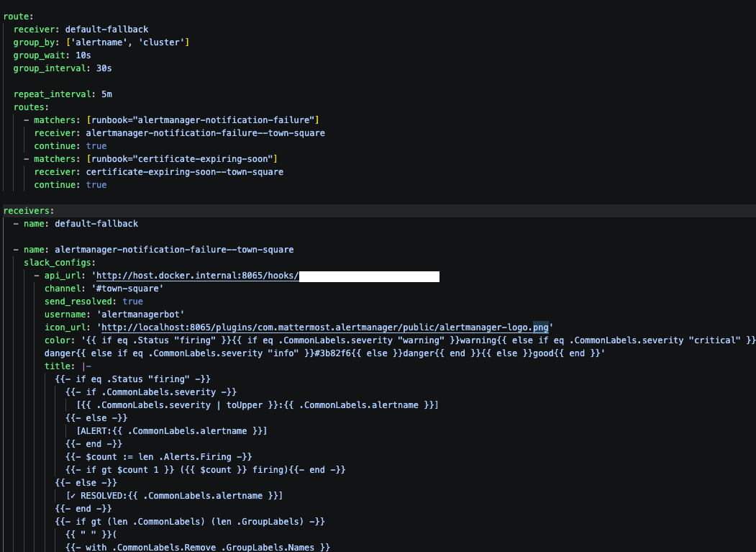Click the group_interval value '30s'
Image resolution: width=756 pixels, height=552 pixels.
point(104,68)
